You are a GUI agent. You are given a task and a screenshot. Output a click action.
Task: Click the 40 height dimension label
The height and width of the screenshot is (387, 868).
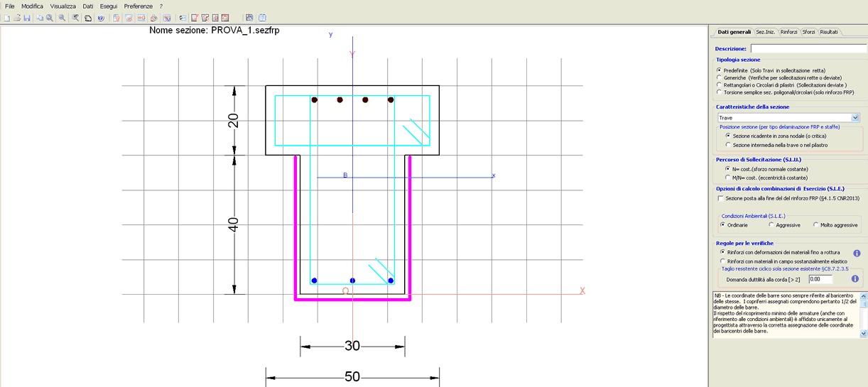click(x=233, y=224)
